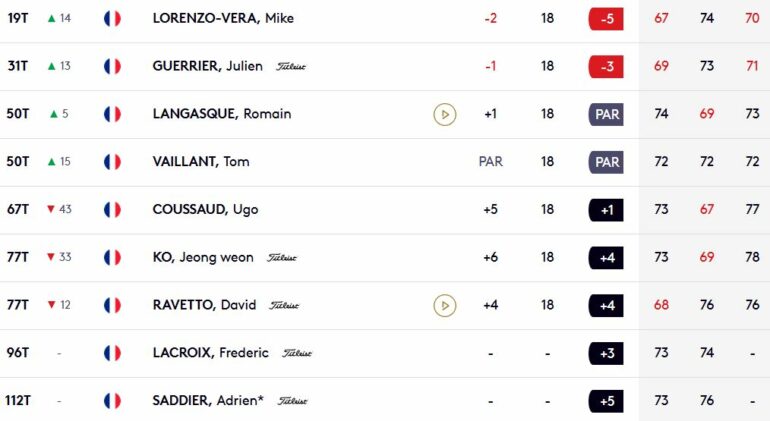Image resolution: width=770 pixels, height=421 pixels.
Task: Select the red -5 total score badge
Action: pos(606,19)
